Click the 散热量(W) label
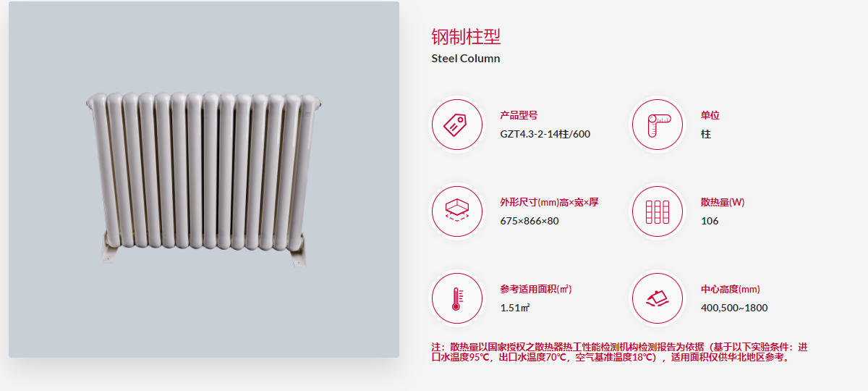 (723, 202)
